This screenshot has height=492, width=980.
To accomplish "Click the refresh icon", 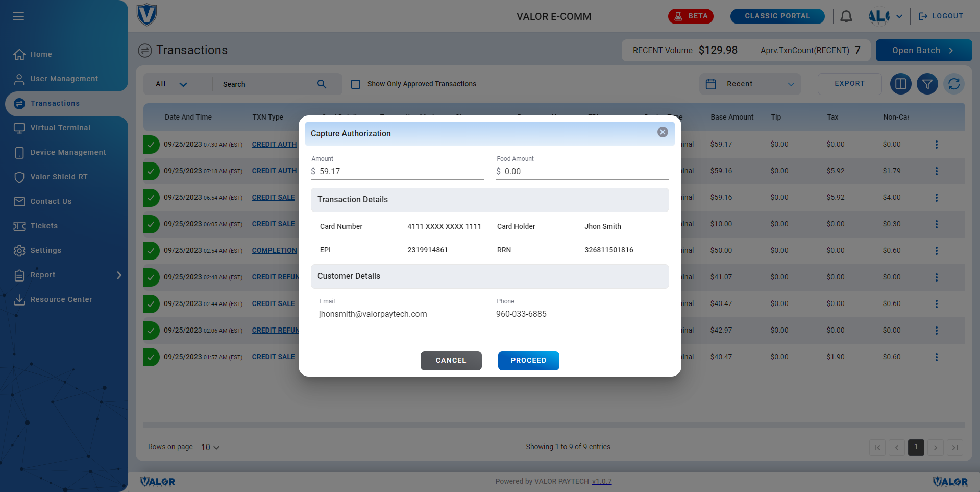I will tap(954, 84).
